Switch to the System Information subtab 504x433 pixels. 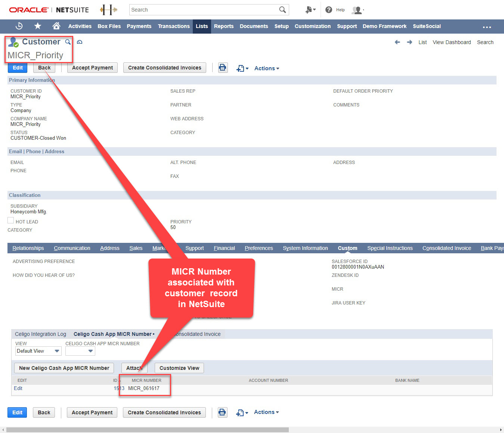coord(305,248)
